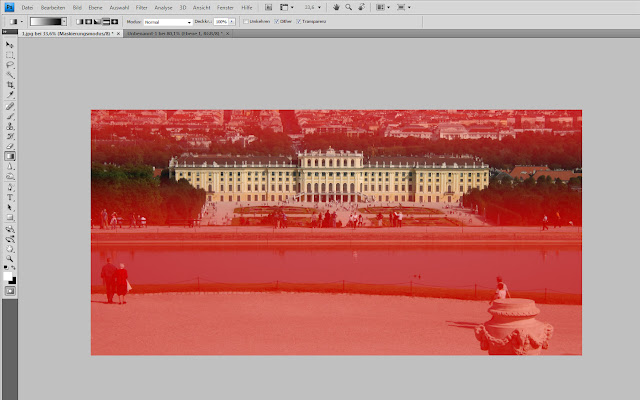This screenshot has width=640, height=400.
Task: Select the Clone Stamp tool
Action: click(x=10, y=126)
